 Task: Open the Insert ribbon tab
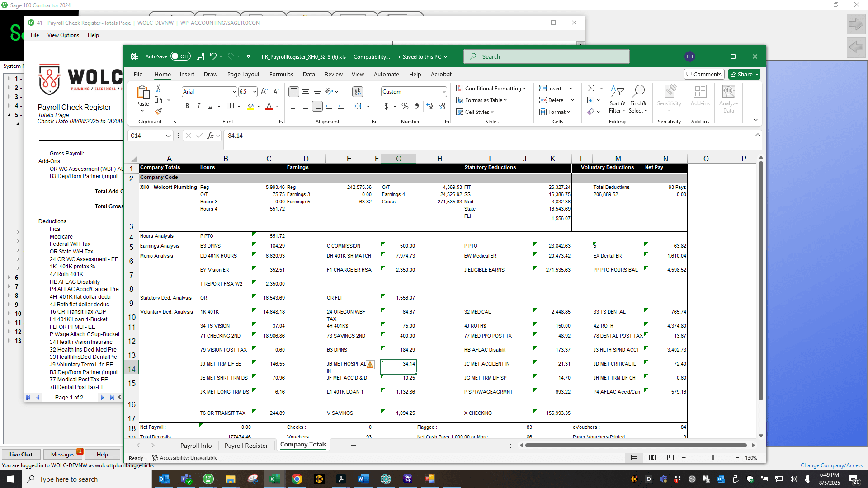click(x=187, y=74)
